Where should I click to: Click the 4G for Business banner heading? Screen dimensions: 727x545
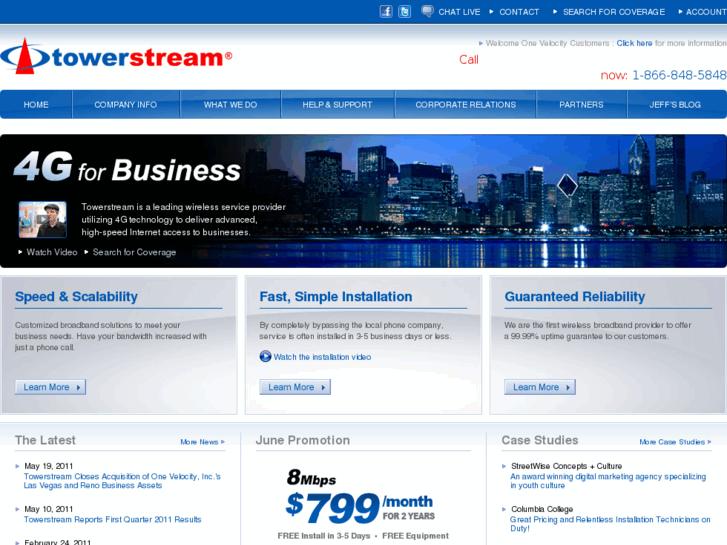tap(128, 167)
